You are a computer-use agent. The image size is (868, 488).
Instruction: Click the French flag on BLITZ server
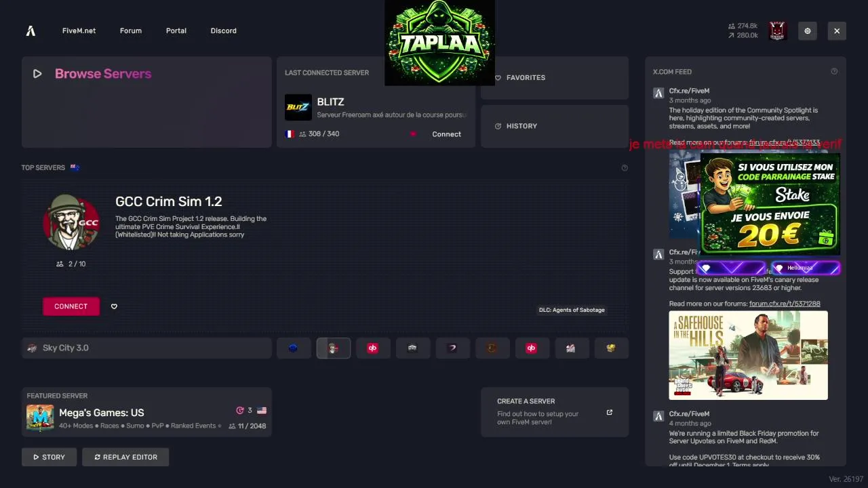(290, 134)
